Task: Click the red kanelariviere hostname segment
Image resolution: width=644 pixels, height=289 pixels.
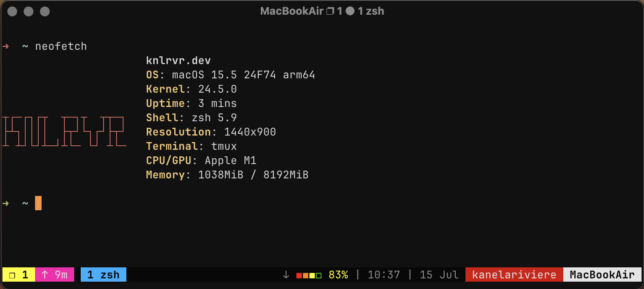Action: tap(513, 274)
